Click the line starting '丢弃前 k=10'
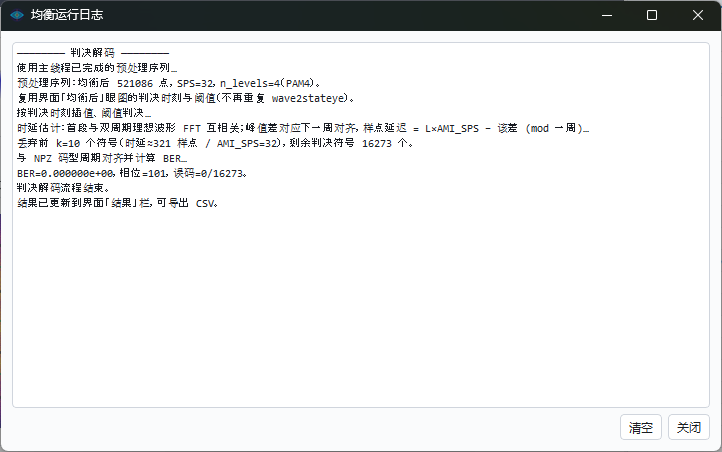 coord(215,143)
